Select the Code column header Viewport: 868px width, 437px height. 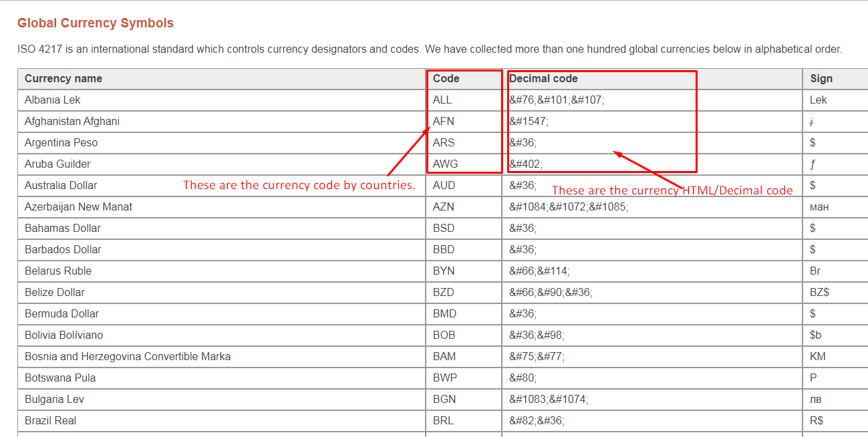(446, 79)
